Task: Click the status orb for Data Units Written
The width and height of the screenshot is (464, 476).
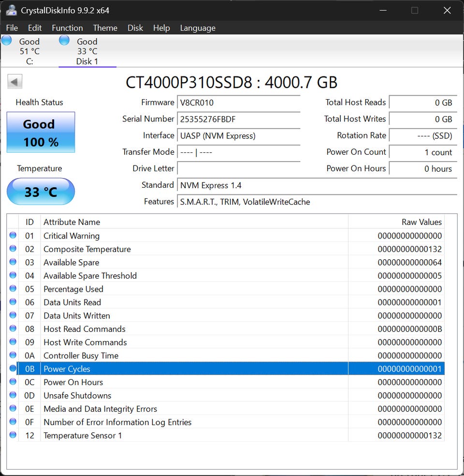Action: point(13,315)
